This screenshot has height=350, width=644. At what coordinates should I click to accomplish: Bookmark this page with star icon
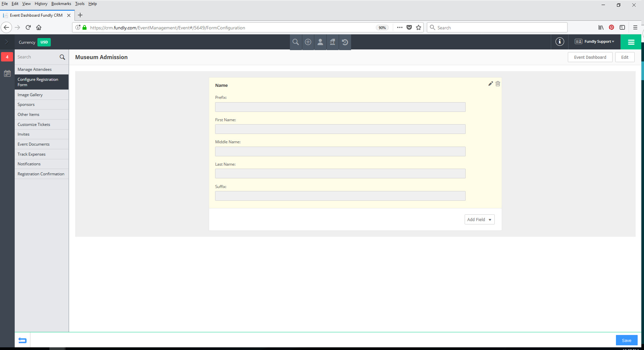pos(419,27)
